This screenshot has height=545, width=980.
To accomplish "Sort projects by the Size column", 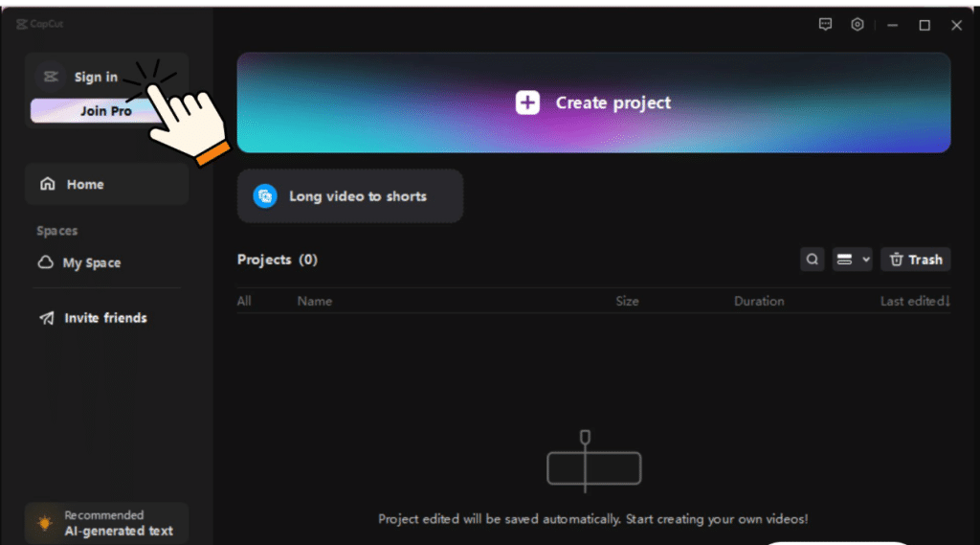I will 627,301.
